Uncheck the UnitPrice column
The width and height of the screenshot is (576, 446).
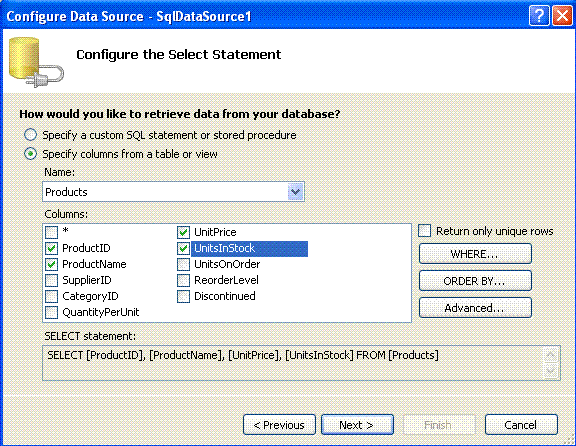pyautogui.click(x=183, y=232)
